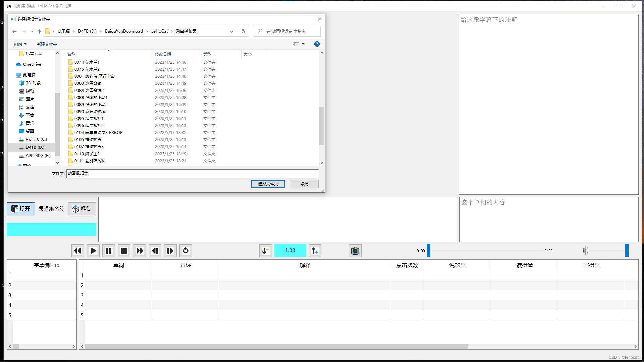Viewport: 644px width, 362px height.
Task: Click the rewind playback button
Action: 78,251
